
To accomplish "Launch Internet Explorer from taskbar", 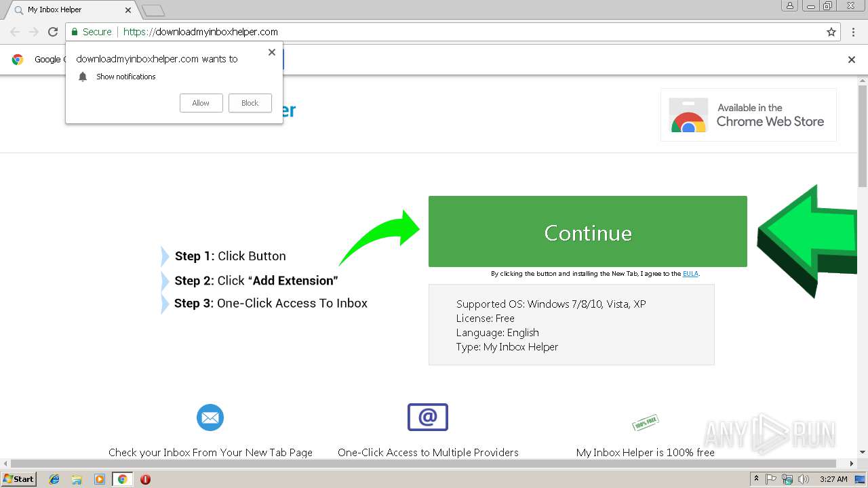I will pyautogui.click(x=55, y=479).
